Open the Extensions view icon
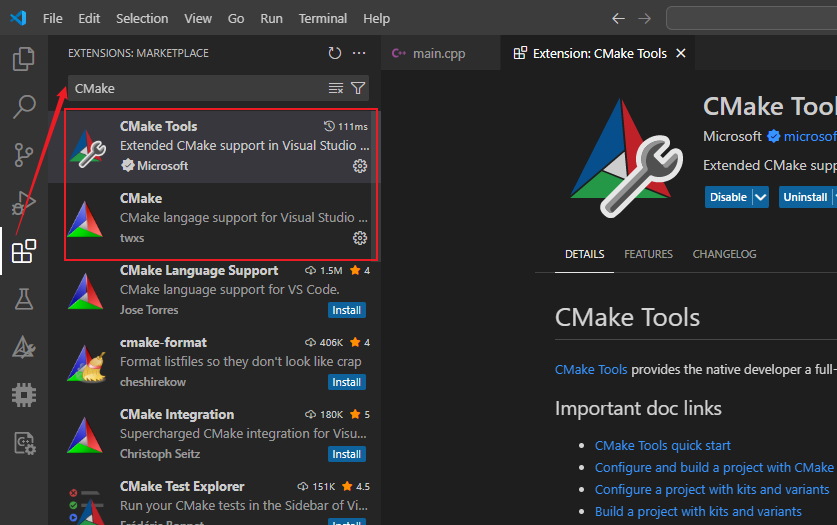The image size is (837, 525). pyautogui.click(x=23, y=251)
